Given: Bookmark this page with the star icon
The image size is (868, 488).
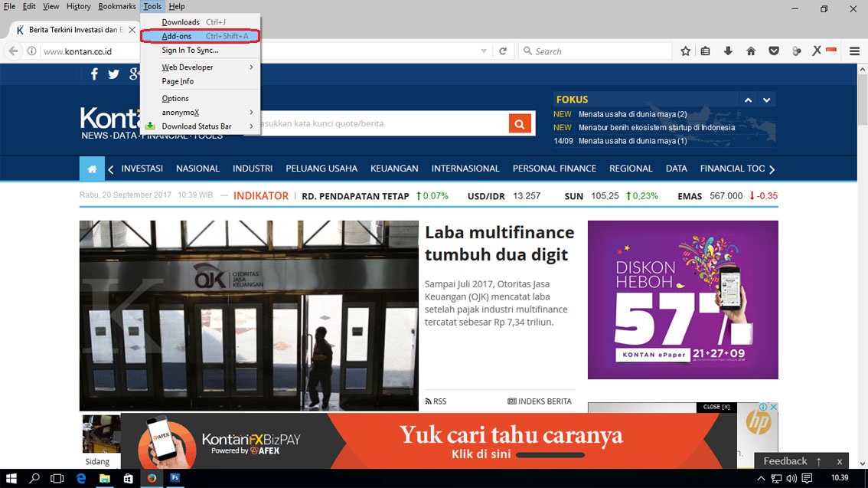Looking at the screenshot, I should [685, 51].
